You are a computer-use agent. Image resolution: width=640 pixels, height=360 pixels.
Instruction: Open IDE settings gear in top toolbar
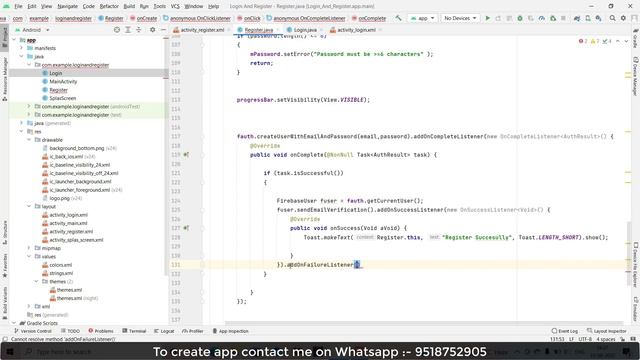[623, 18]
